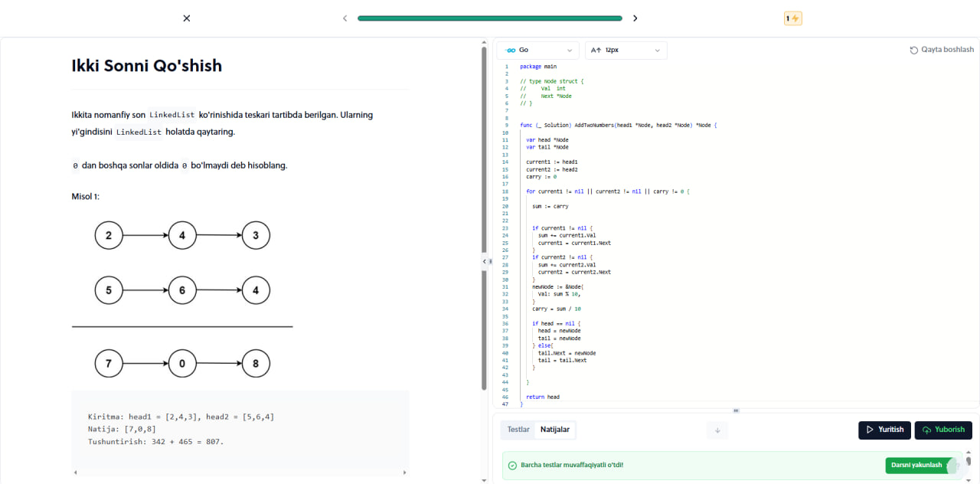
Task: Collapse panel using the vertical splitter arrows
Action: [485, 261]
